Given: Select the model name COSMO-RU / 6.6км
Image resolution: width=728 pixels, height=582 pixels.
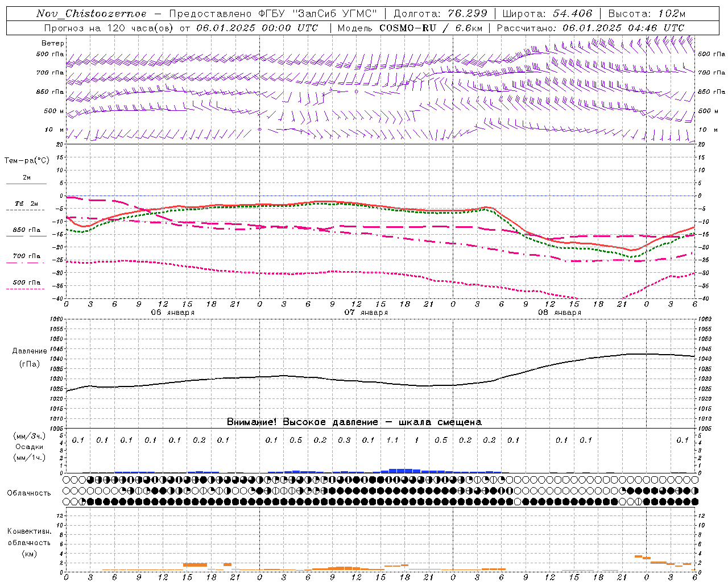Looking at the screenshot, I should (x=431, y=28).
